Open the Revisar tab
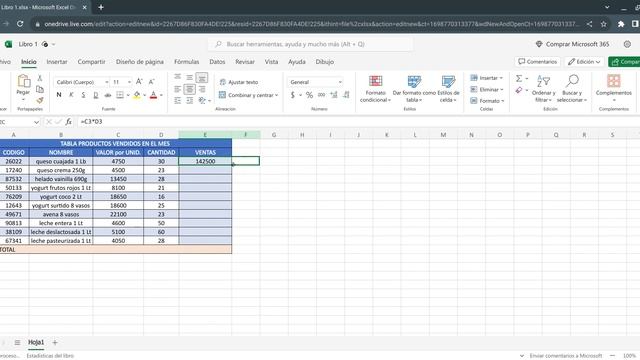640x360 pixels. tap(245, 62)
